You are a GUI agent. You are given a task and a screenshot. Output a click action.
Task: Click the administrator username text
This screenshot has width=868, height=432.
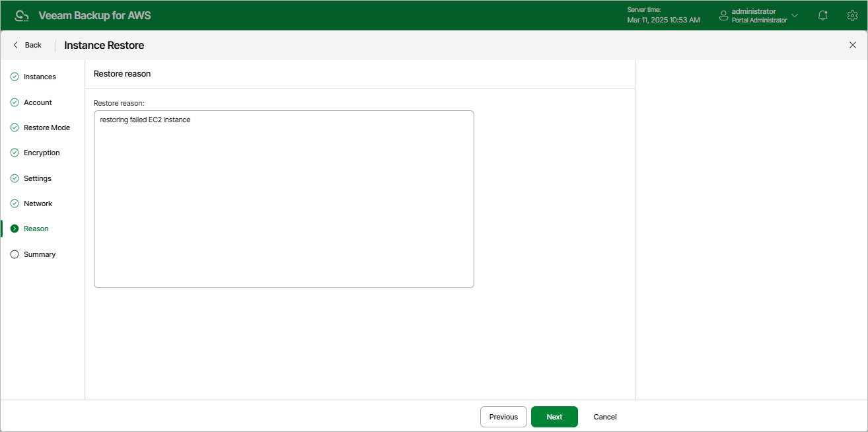point(754,11)
